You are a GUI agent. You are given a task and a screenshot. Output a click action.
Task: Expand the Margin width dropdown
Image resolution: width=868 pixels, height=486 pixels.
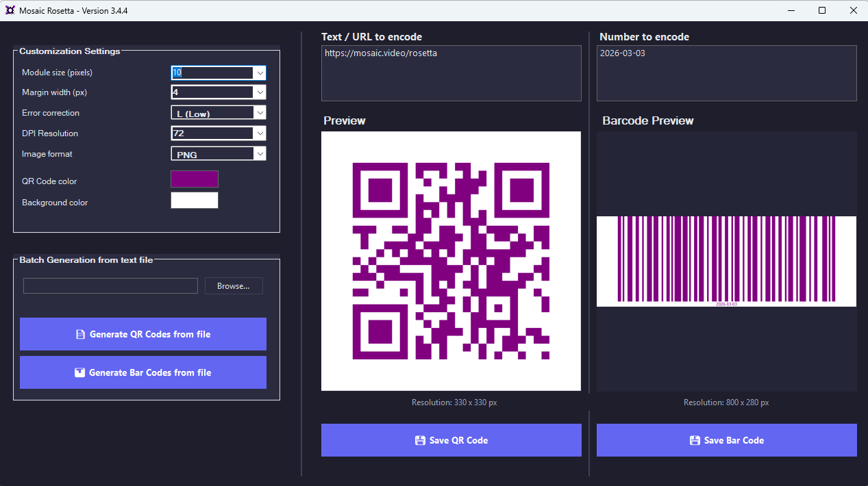coord(260,92)
